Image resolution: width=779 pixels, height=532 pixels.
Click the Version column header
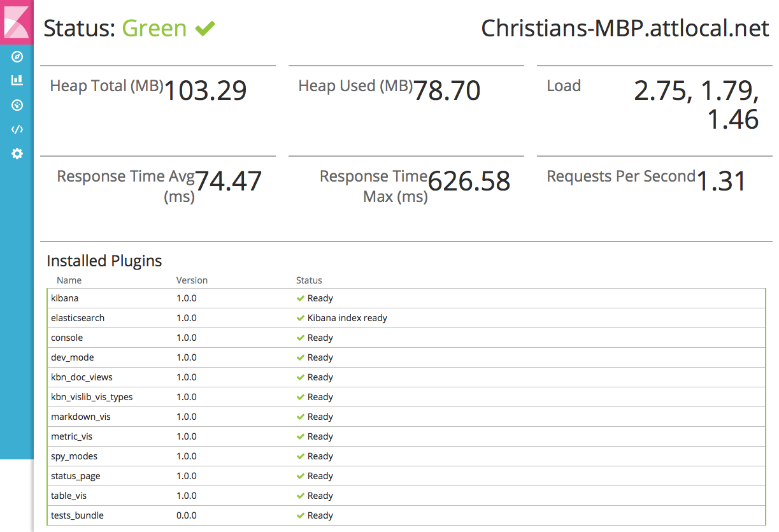(192, 280)
